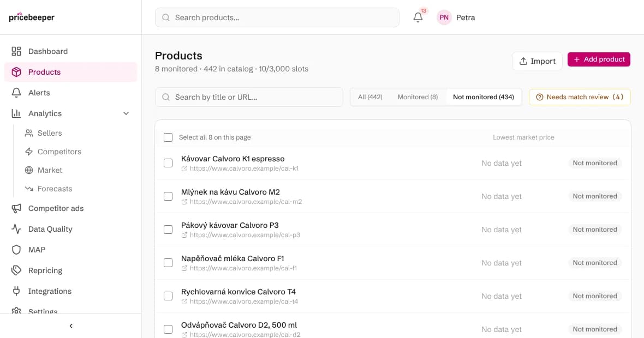Select Pákový kávovar Calvoro P3 checkbox
This screenshot has width=644, height=338.
tap(168, 230)
